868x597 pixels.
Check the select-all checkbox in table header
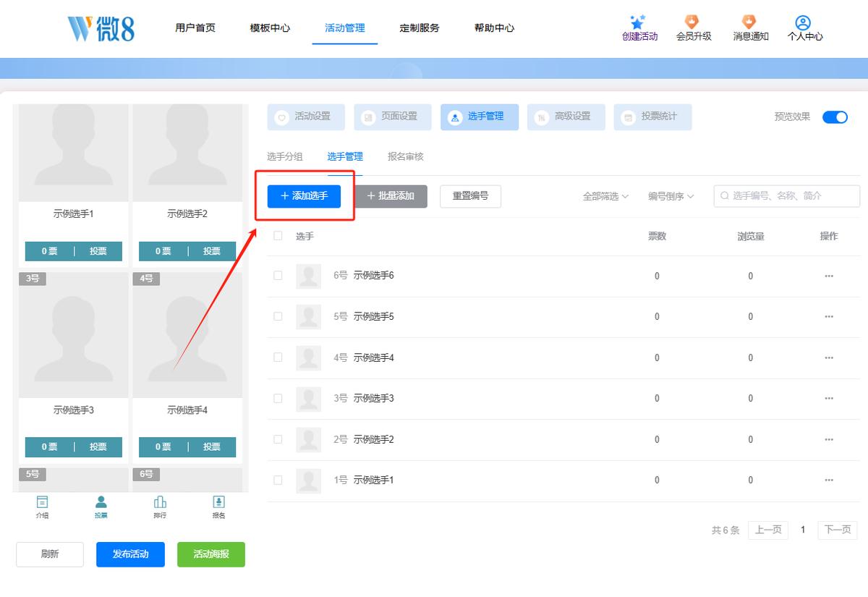click(278, 235)
